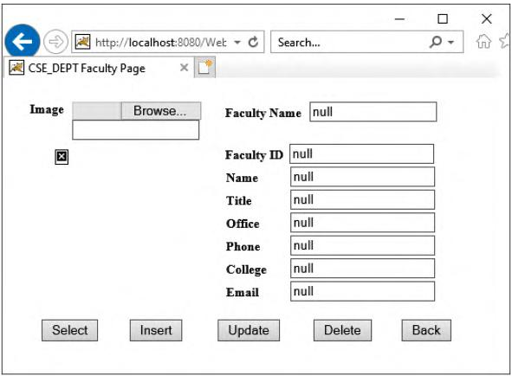The image size is (511, 379).
Task: Click the Office label text
Action: point(243,224)
